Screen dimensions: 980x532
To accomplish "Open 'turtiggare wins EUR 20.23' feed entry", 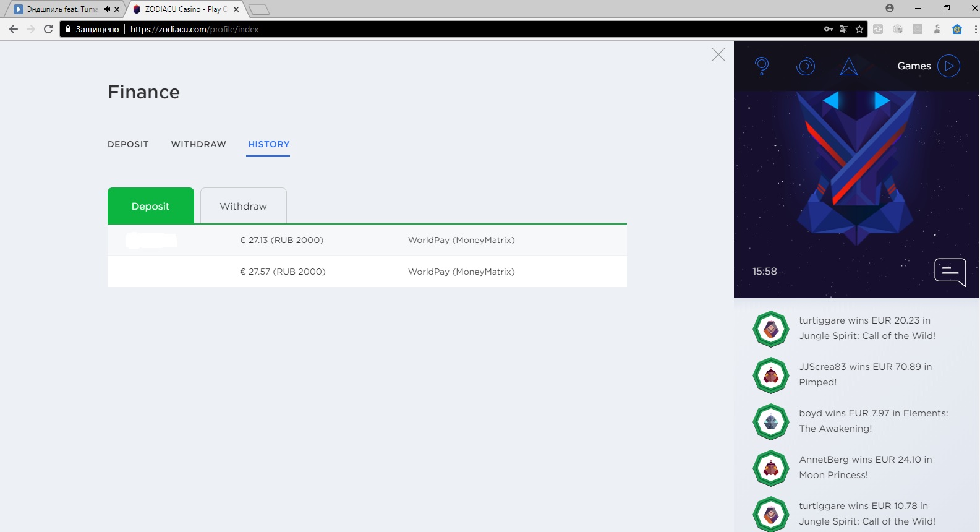I will [x=867, y=328].
